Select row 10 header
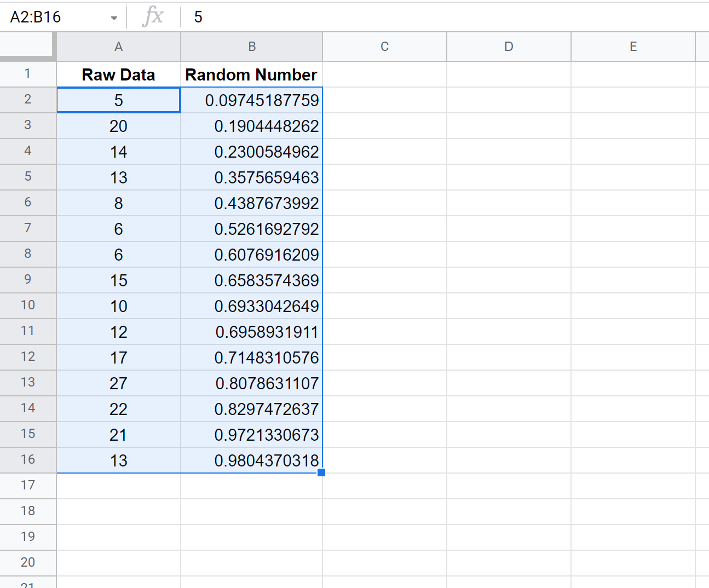The image size is (709, 588). tap(28, 305)
